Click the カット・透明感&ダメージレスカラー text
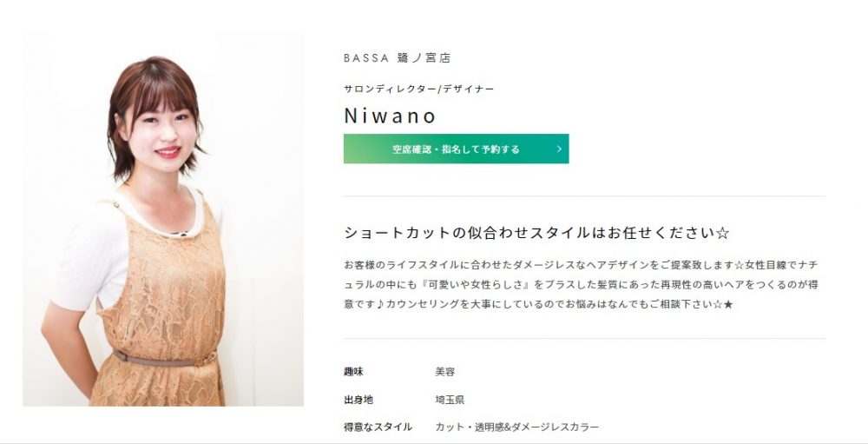The width and height of the screenshot is (868, 444). 517,427
